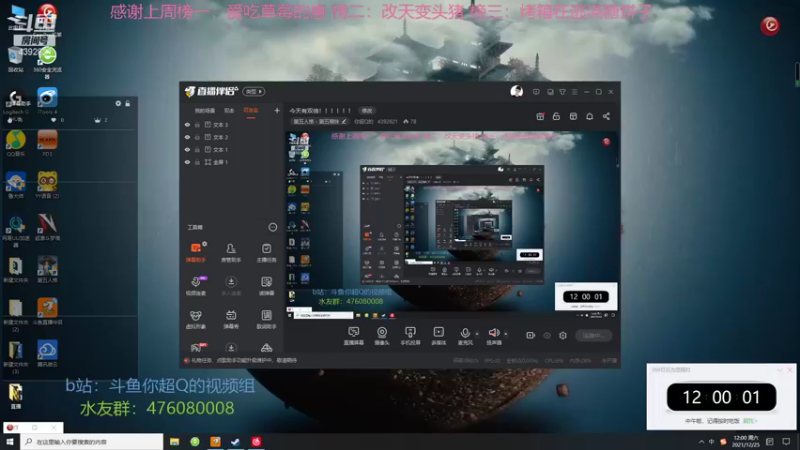
Task: Toggle the lock on 文本 1 source
Action: click(x=197, y=149)
